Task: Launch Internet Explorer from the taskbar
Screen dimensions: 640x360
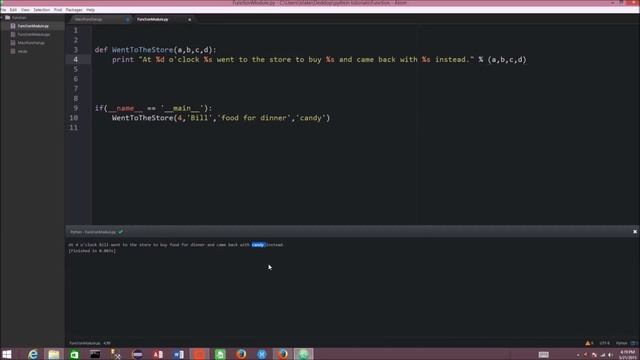Action: tap(33, 354)
